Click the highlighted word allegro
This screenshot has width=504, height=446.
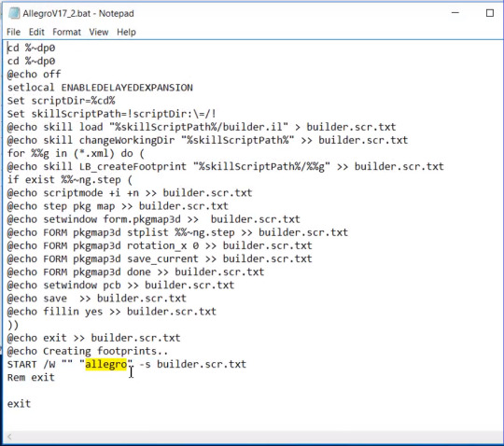pos(106,364)
